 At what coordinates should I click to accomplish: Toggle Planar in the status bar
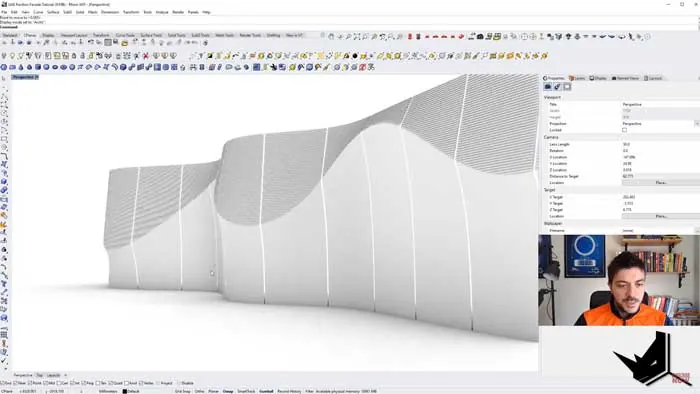[213, 391]
